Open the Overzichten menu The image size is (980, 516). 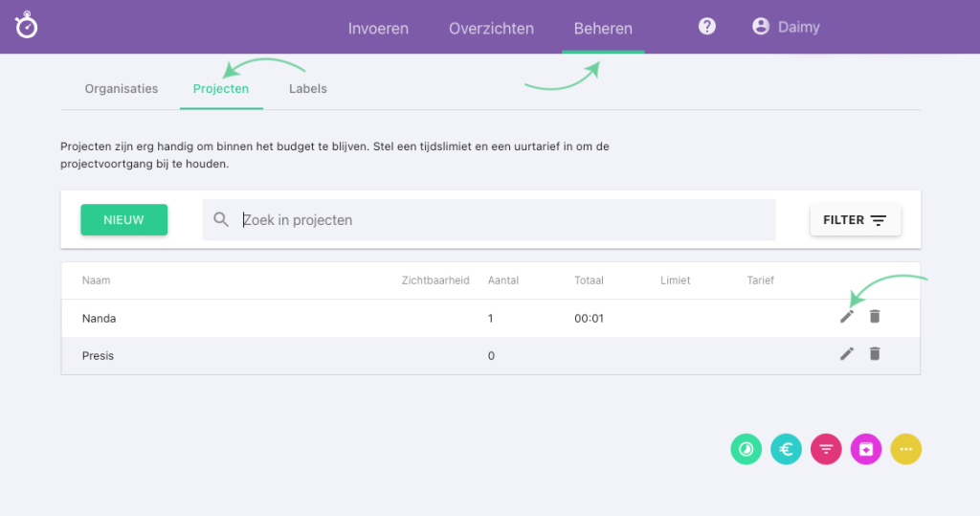pyautogui.click(x=491, y=28)
